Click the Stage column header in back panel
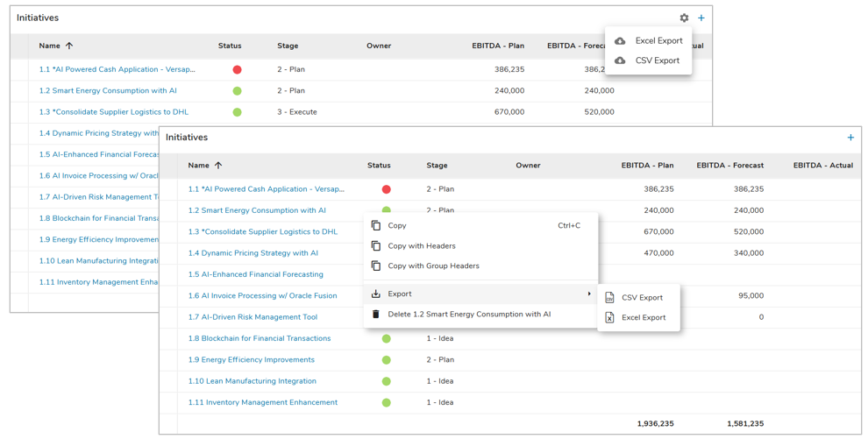The height and width of the screenshot is (439, 868). click(288, 46)
